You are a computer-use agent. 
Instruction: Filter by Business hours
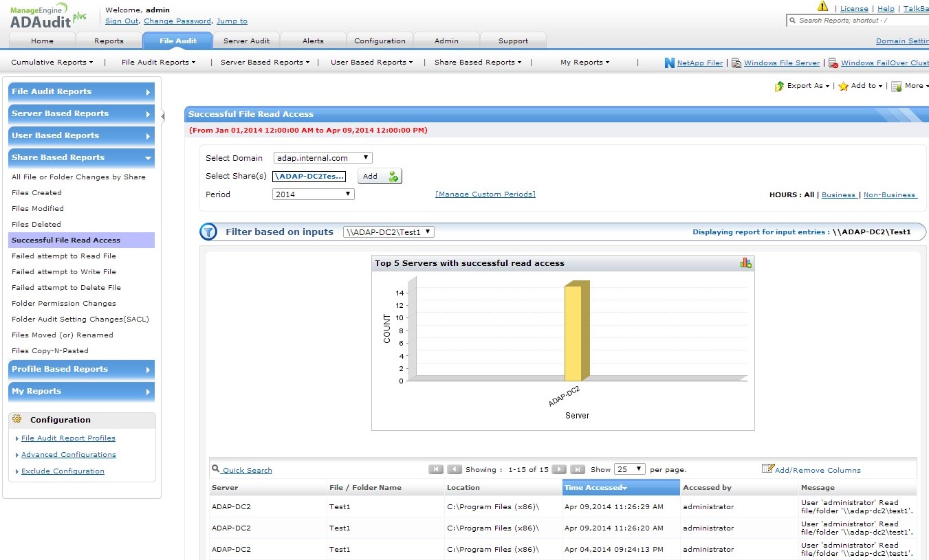pyautogui.click(x=839, y=195)
